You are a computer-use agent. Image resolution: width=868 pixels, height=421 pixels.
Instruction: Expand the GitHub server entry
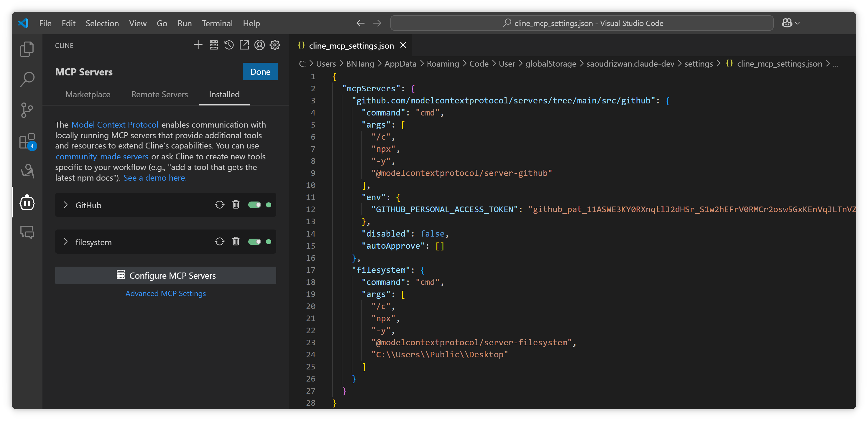pyautogui.click(x=66, y=205)
